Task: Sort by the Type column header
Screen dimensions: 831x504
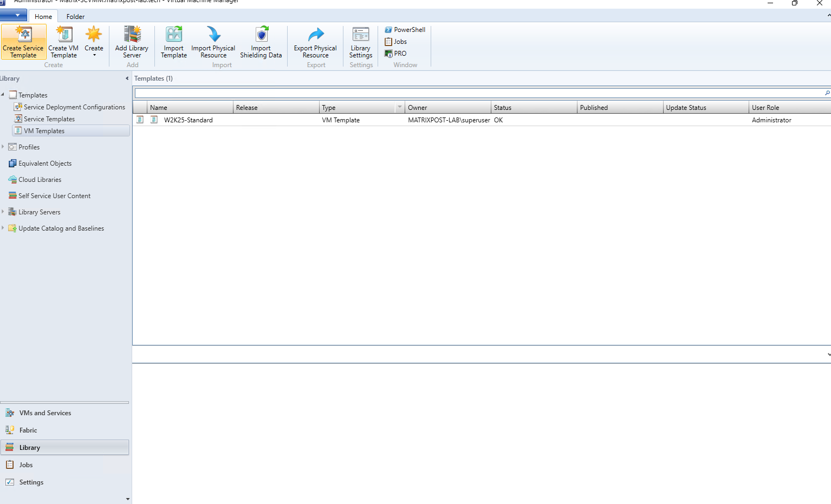Action: [358, 108]
